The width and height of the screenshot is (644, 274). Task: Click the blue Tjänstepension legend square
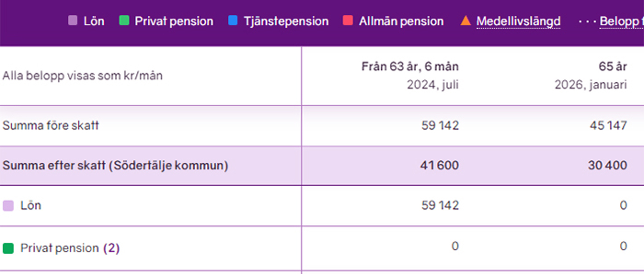(233, 21)
